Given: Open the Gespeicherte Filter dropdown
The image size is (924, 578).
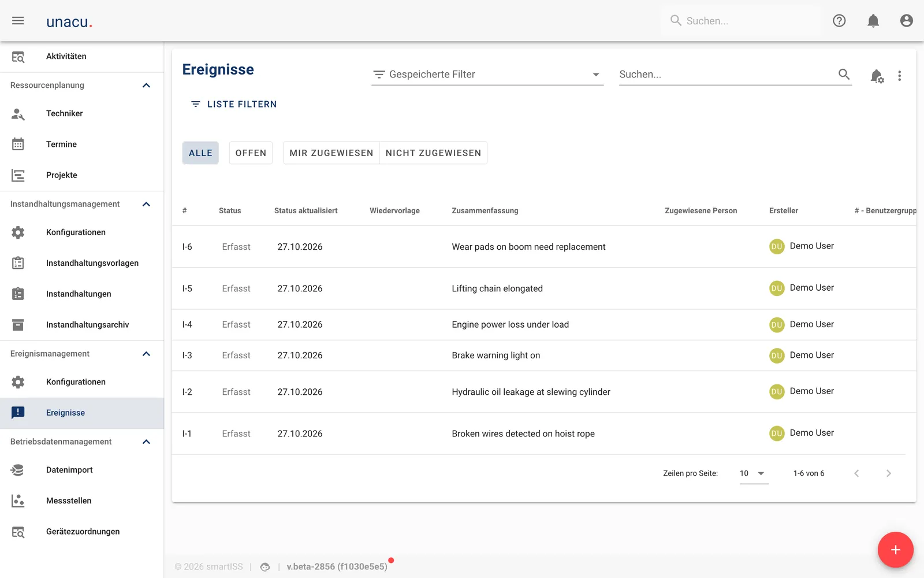Looking at the screenshot, I should pyautogui.click(x=487, y=74).
